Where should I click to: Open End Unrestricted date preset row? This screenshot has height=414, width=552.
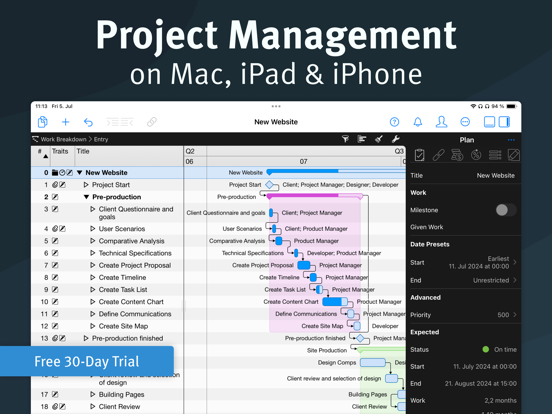tap(464, 280)
